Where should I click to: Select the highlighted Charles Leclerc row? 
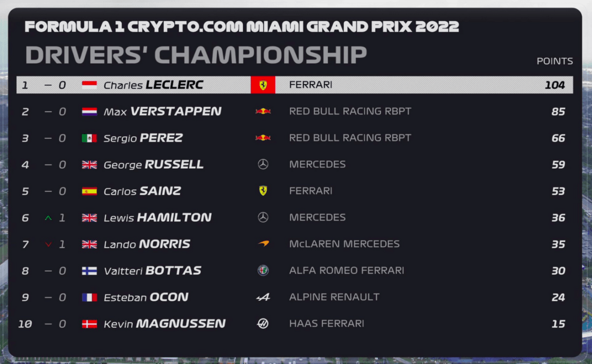(295, 85)
